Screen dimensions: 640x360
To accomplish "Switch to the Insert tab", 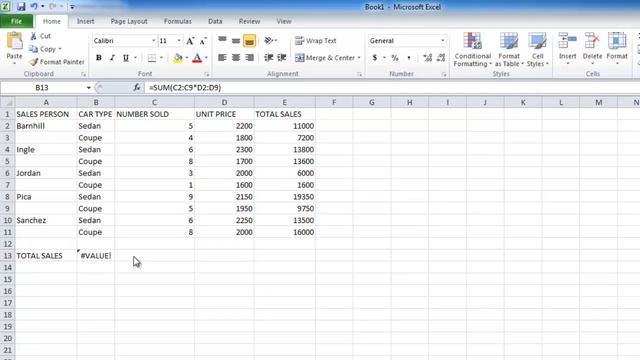I will pos(86,21).
